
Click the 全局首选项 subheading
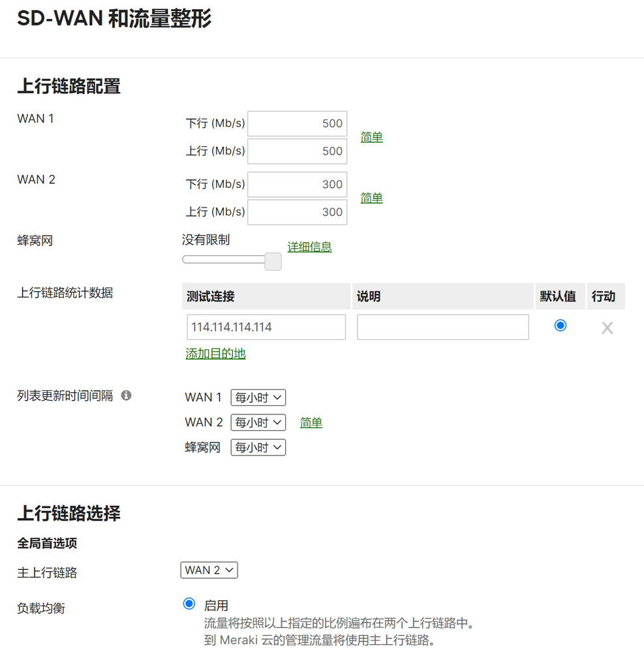tap(47, 544)
